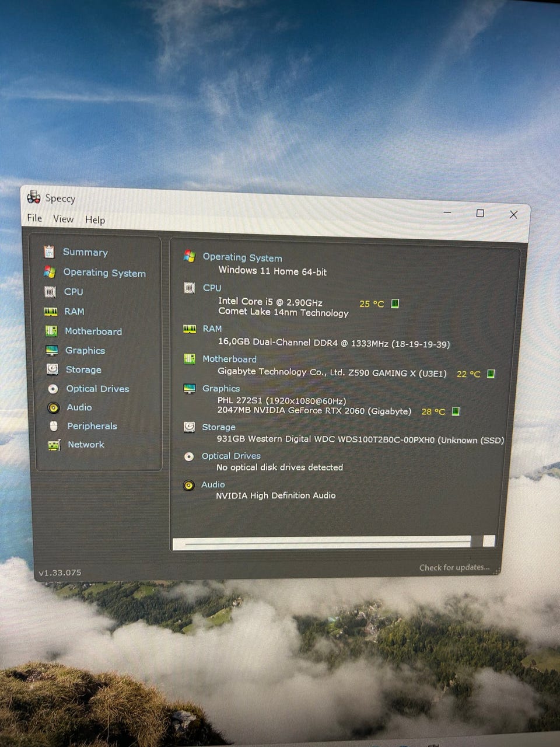The image size is (560, 747).
Task: Select Audio in the sidebar
Action: click(79, 407)
